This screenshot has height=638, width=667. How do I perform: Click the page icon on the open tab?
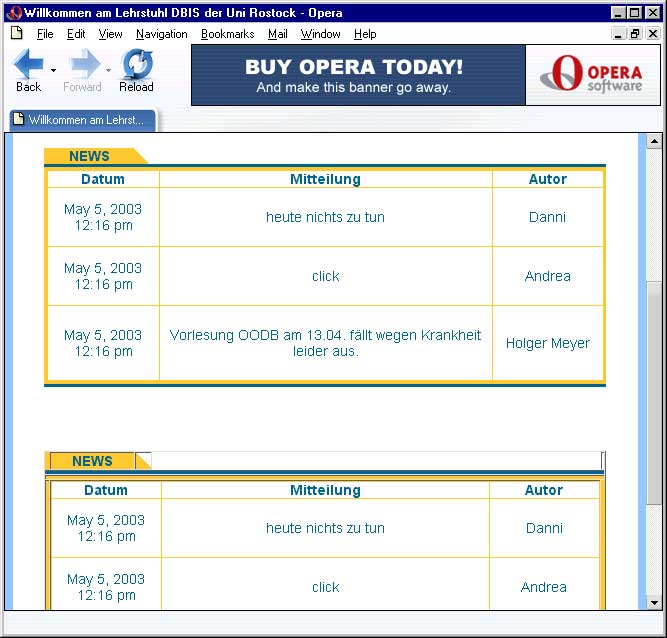click(x=19, y=120)
